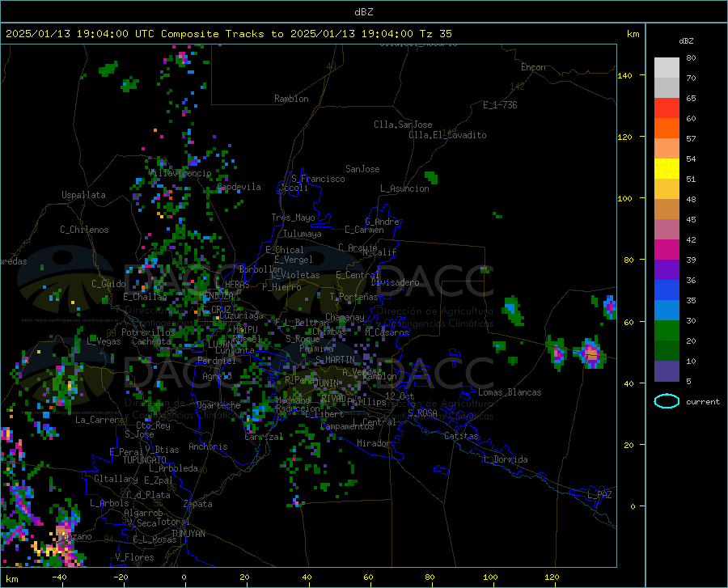The height and width of the screenshot is (588, 728).
Task: Click the 'Uspallata' map label
Action: point(83,195)
